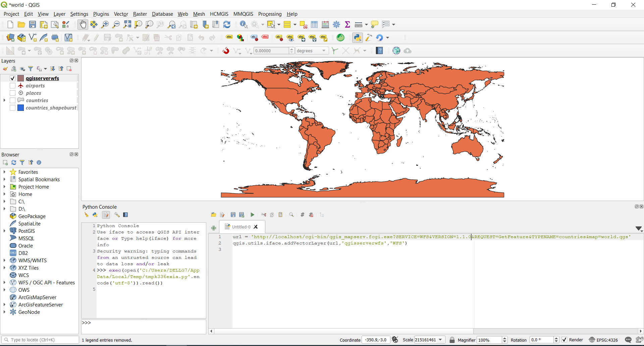Clear the Python console with broom icon
644x346 pixels.
(x=87, y=215)
